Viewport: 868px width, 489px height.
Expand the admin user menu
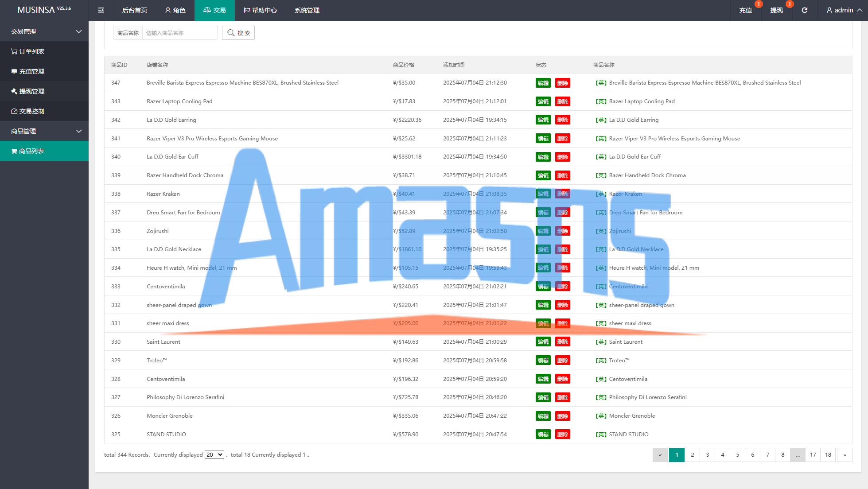844,10
